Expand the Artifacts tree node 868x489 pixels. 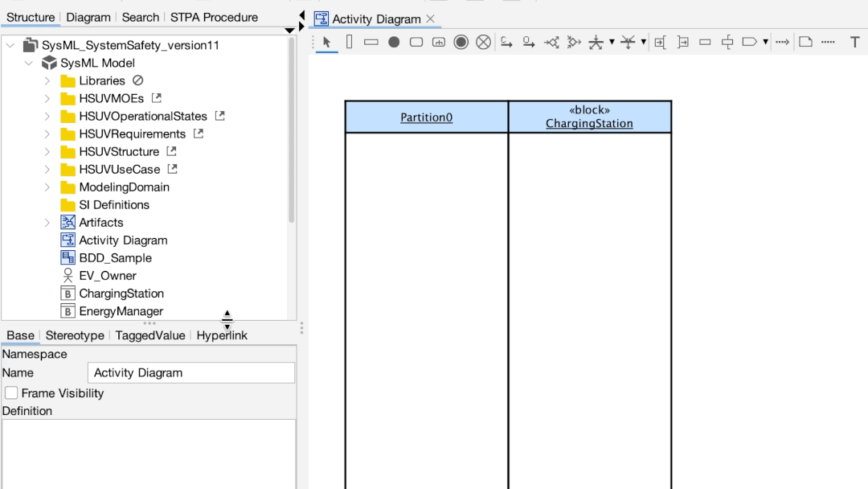coord(47,222)
